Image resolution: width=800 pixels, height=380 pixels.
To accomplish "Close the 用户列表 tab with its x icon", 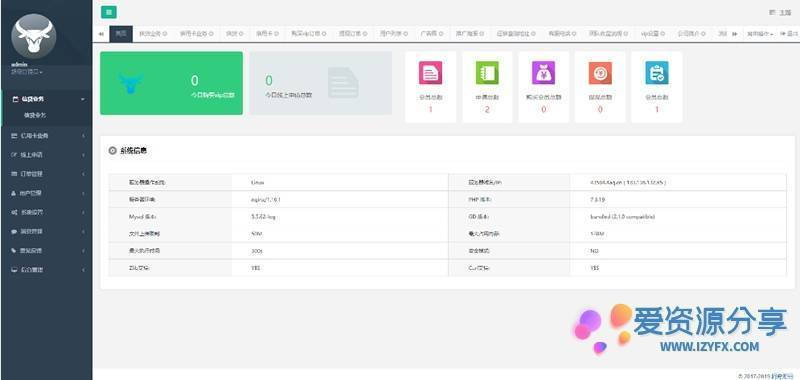I will pos(406,34).
